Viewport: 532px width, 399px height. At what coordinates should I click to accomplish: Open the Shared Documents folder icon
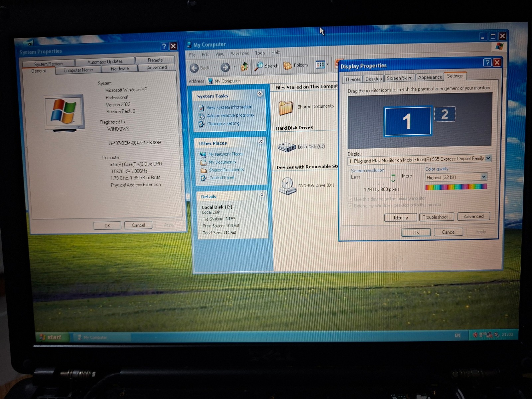click(x=286, y=107)
